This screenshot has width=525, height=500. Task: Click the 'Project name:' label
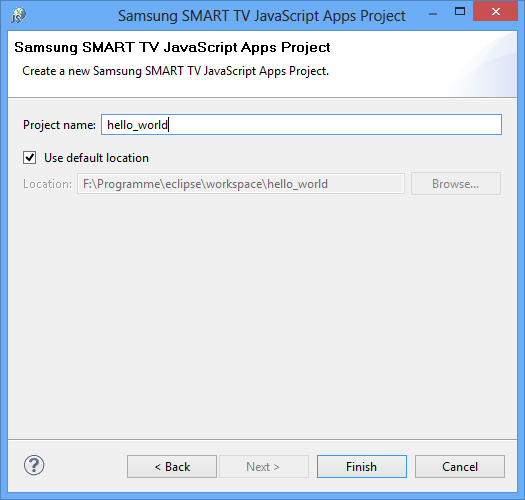[x=59, y=125]
